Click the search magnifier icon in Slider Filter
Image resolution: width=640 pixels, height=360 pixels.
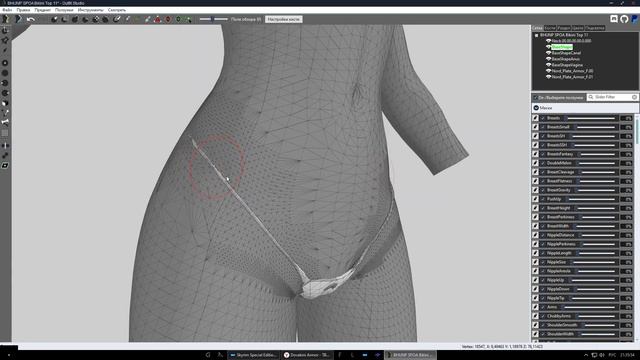(591, 97)
